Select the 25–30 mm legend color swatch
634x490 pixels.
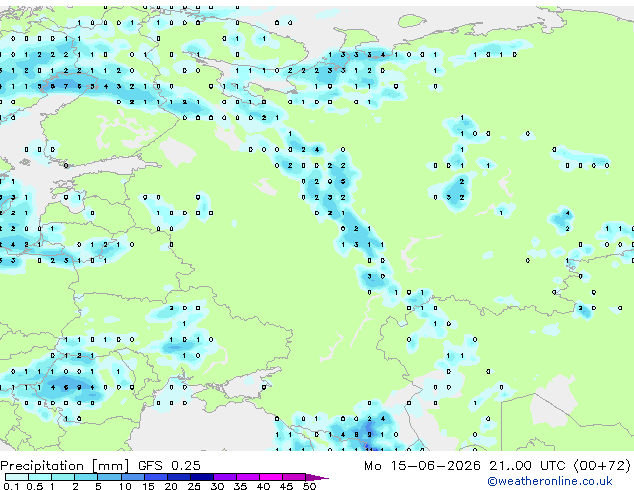click(x=202, y=477)
